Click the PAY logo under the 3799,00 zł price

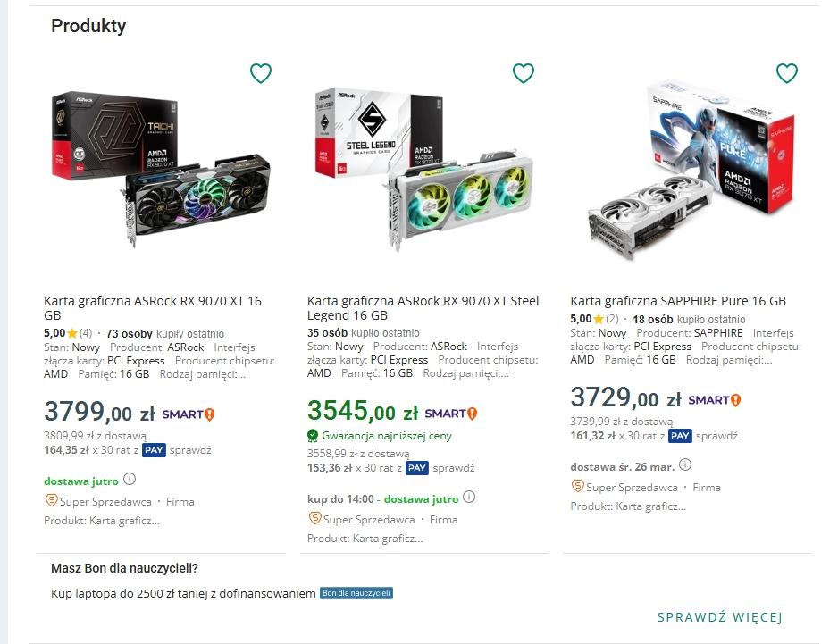(155, 450)
